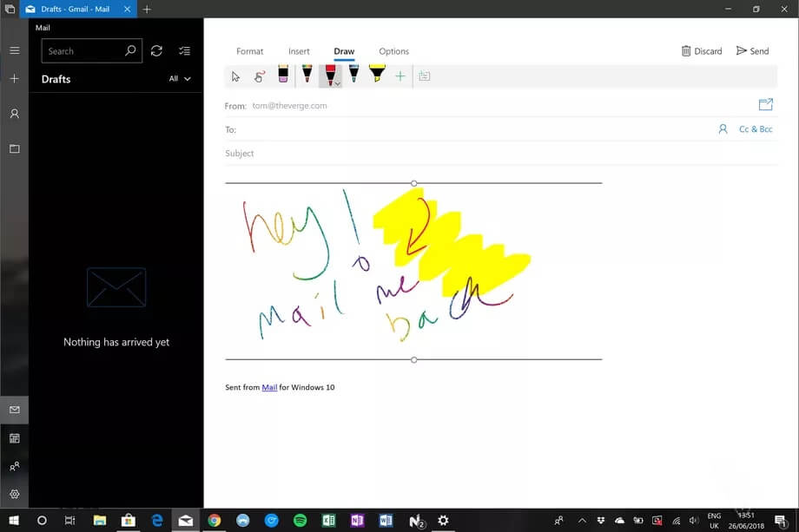Open red pen options dropdown arrow

pos(338,83)
